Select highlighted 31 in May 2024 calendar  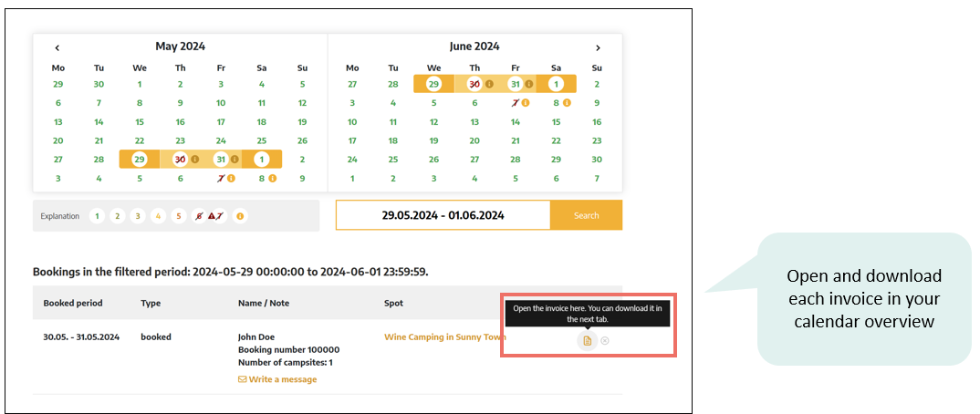coord(221,160)
